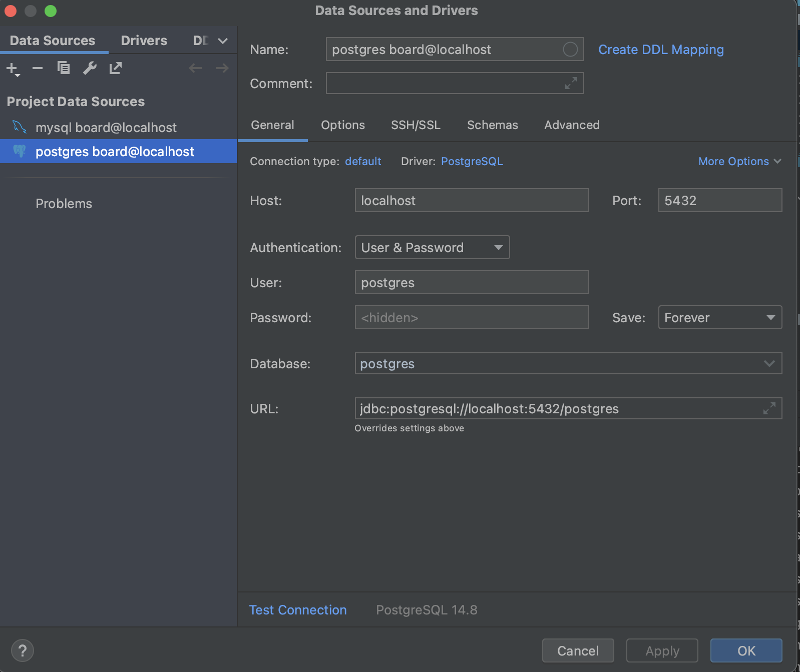Viewport: 800px width, 672px height.
Task: Click the 'Overrides settings above' hint
Action: click(409, 428)
